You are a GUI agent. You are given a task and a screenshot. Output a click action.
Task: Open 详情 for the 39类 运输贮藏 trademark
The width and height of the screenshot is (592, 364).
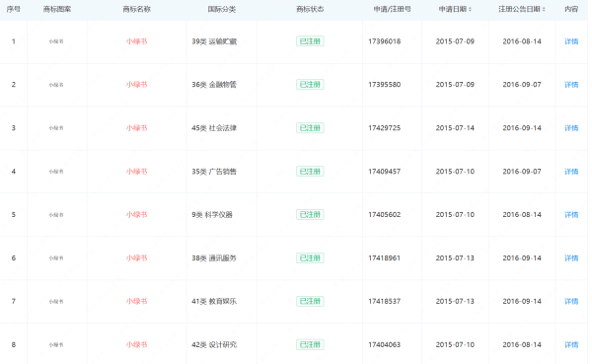tap(571, 41)
